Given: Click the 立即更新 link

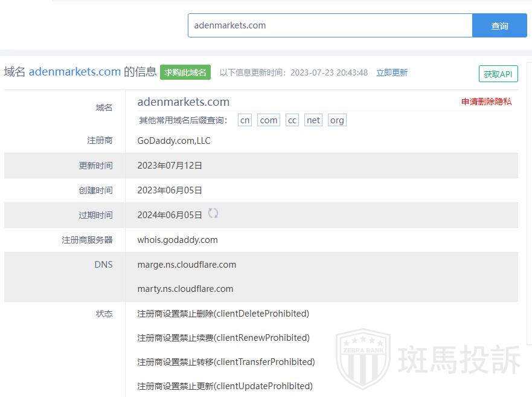Looking at the screenshot, I should coord(392,73).
